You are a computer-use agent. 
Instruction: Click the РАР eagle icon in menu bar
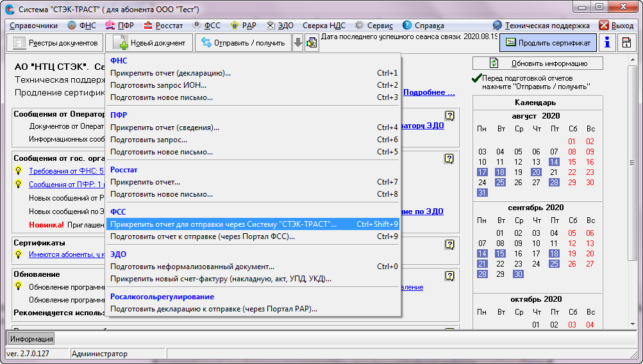(235, 26)
